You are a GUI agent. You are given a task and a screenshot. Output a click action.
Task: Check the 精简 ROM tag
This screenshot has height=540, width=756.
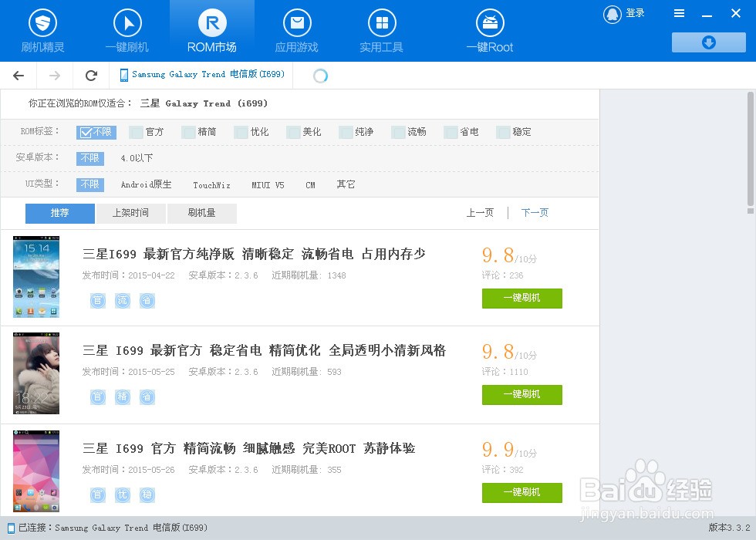click(x=188, y=132)
